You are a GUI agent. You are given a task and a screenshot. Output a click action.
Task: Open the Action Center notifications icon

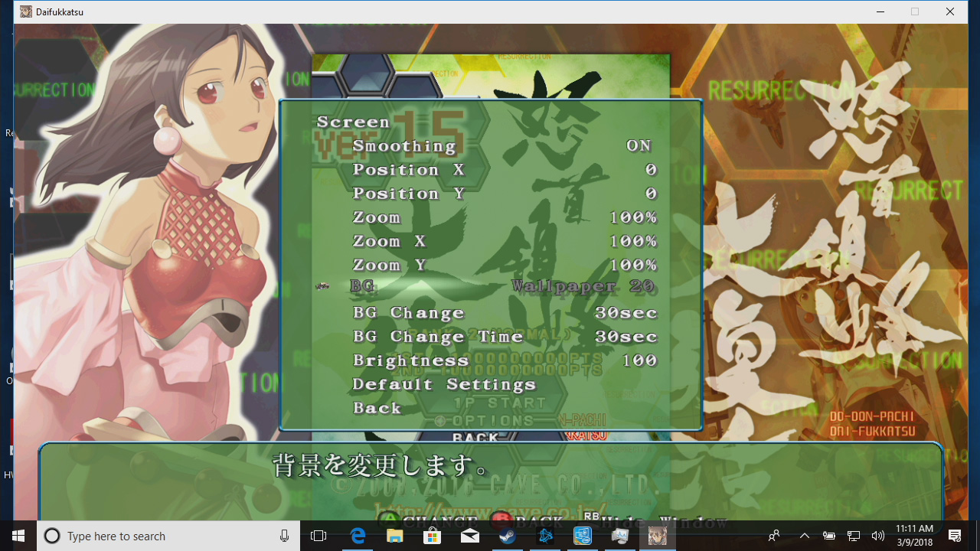(955, 536)
